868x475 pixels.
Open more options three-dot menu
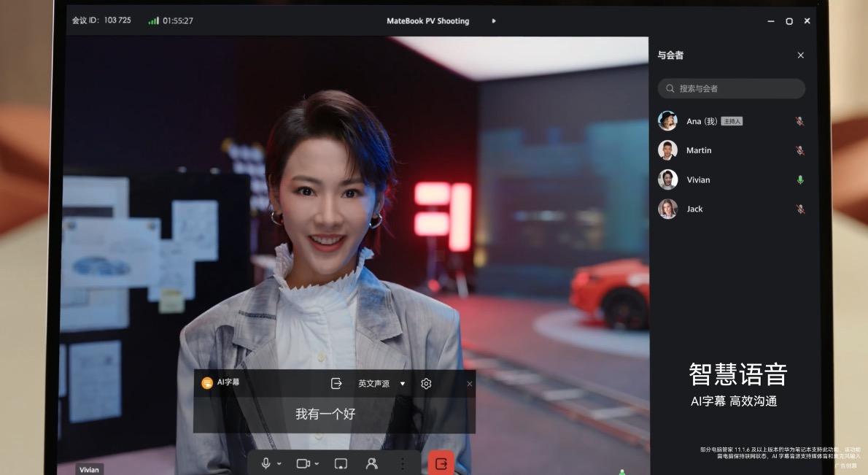(x=403, y=463)
